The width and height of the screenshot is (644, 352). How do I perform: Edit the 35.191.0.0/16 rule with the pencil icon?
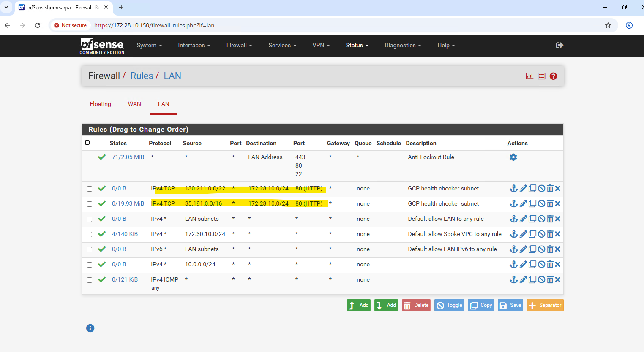(523, 204)
